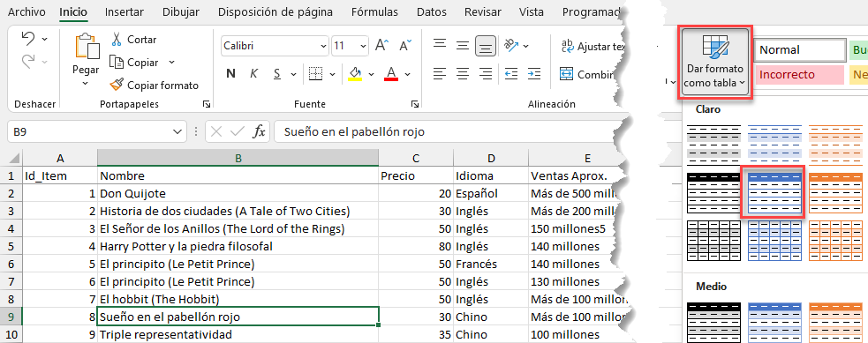Open Calibri font name dropdown

tap(323, 47)
